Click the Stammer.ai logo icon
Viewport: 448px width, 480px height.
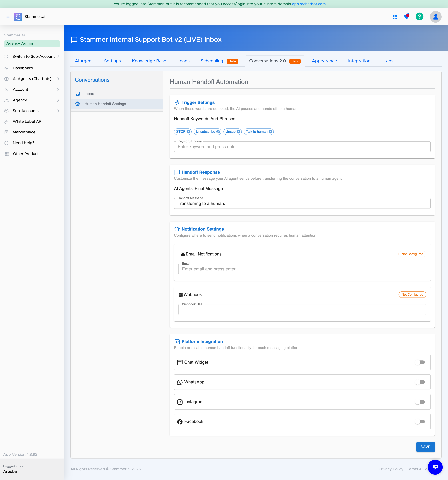(18, 17)
